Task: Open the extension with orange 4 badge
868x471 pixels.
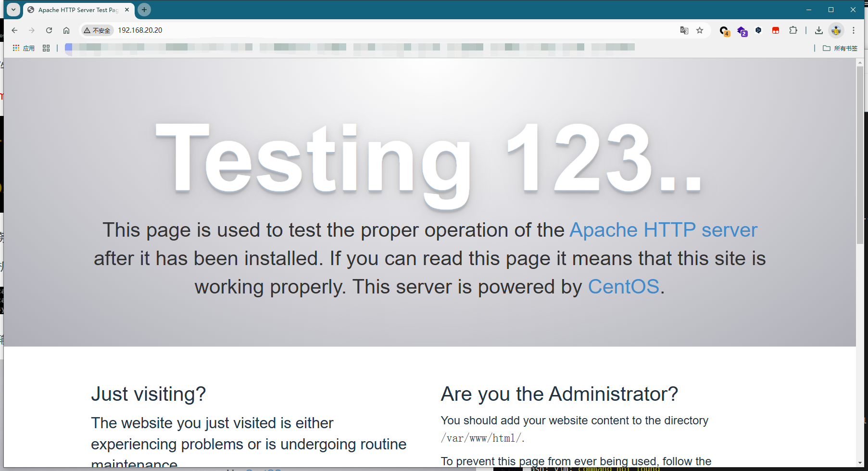Action: (x=724, y=31)
